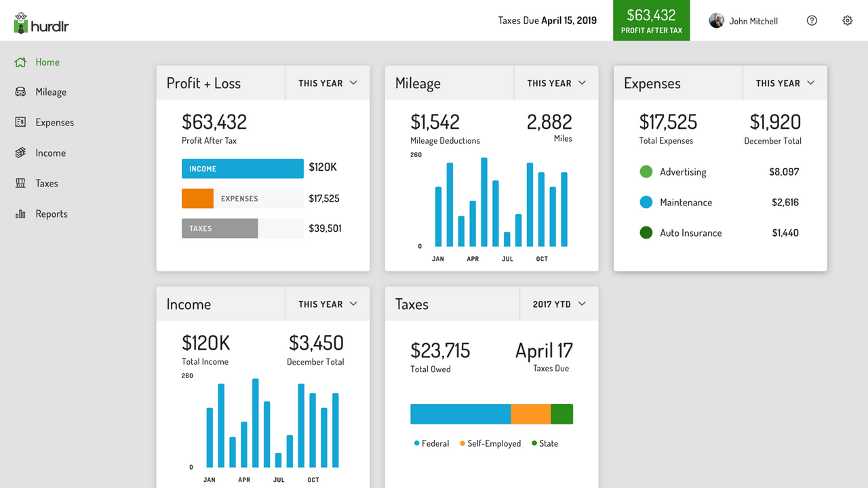Click the Advertising green color dot
868x488 pixels.
[646, 171]
